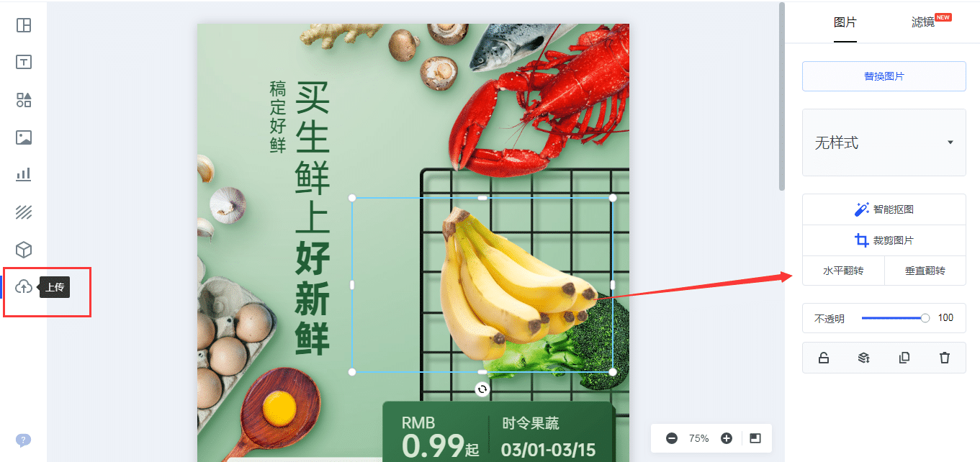Open the image library icon in sidebar

pos(24,137)
